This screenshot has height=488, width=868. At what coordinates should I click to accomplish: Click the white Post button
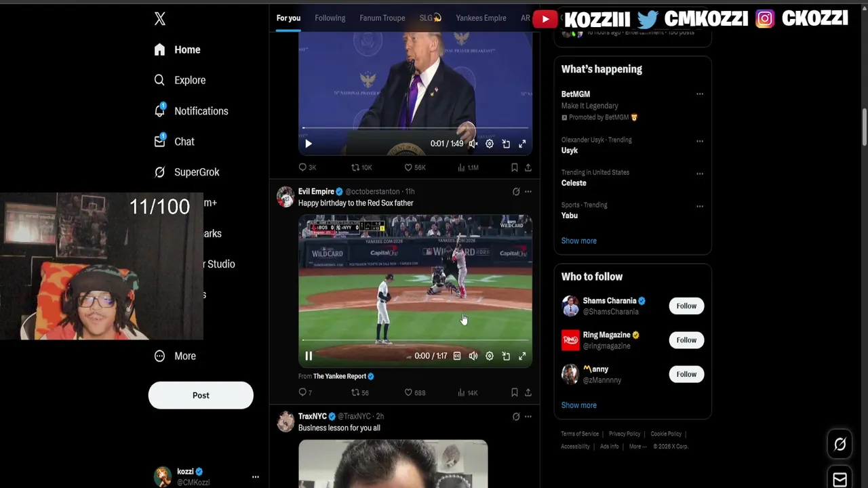coord(201,395)
